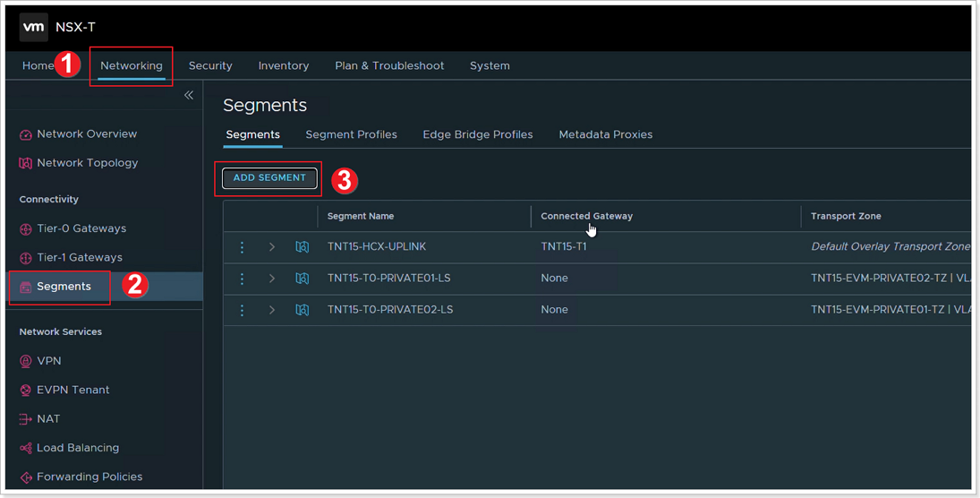Click the VPN lock icon
The width and height of the screenshot is (980, 498).
(x=26, y=361)
